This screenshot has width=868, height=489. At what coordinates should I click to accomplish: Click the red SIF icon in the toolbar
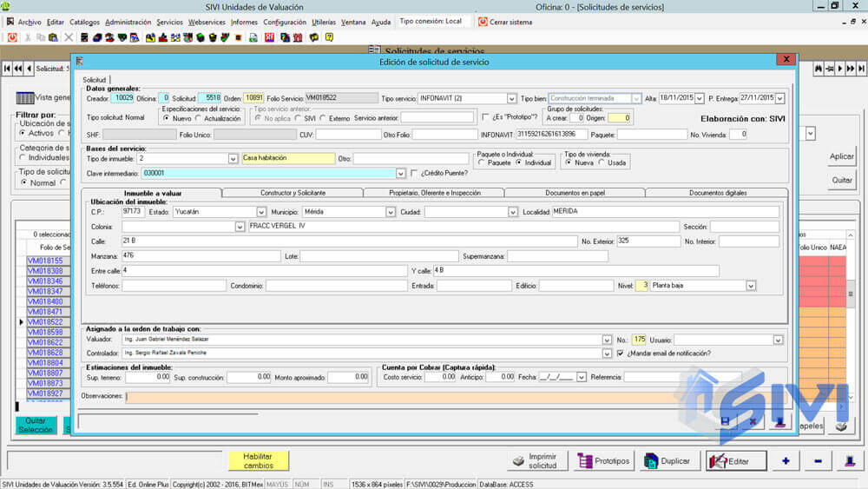[270, 37]
